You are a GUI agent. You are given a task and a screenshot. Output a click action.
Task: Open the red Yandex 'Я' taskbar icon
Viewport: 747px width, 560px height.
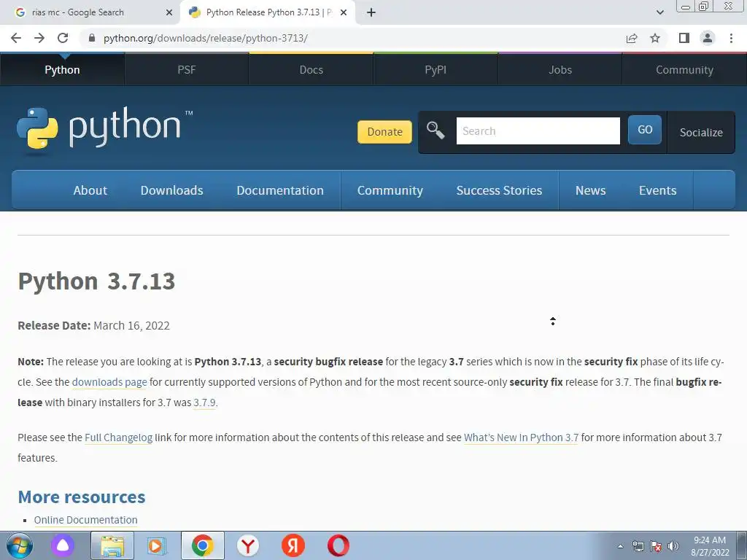(x=293, y=545)
